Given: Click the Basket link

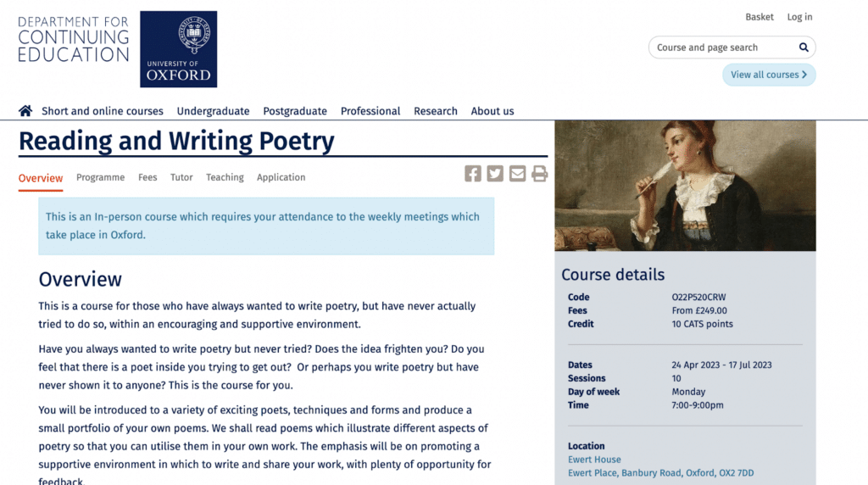Looking at the screenshot, I should point(759,17).
